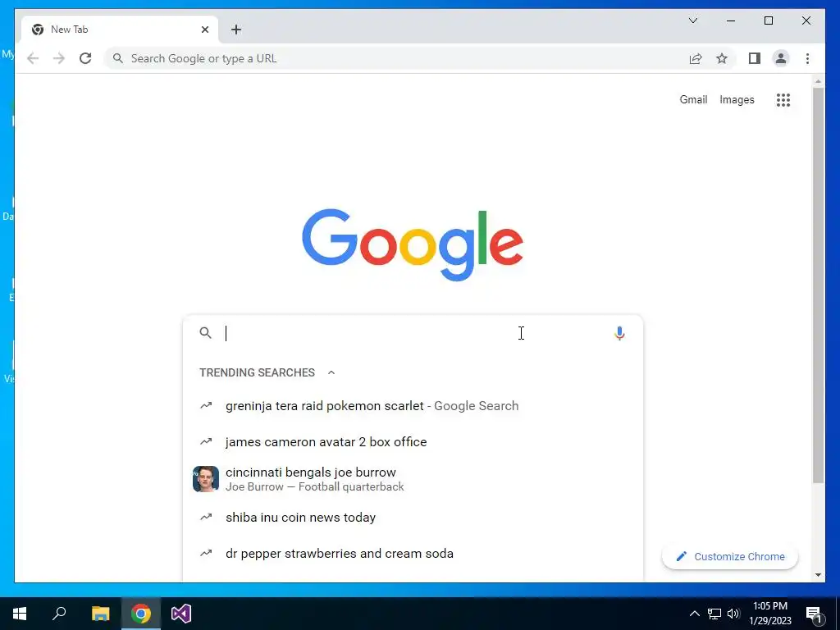Choose greninja tera raid pokemon scarlet suggestion

coord(413,406)
